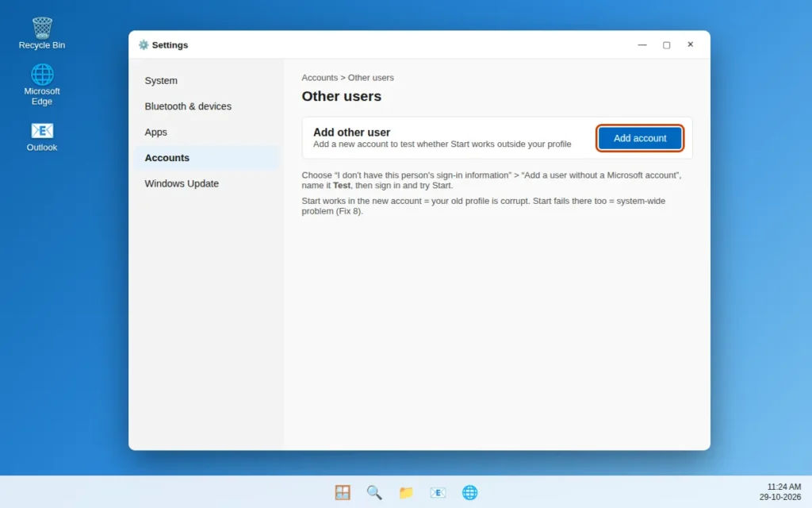Open Outlook from the taskbar
Image resolution: width=812 pixels, height=508 pixels.
(438, 492)
